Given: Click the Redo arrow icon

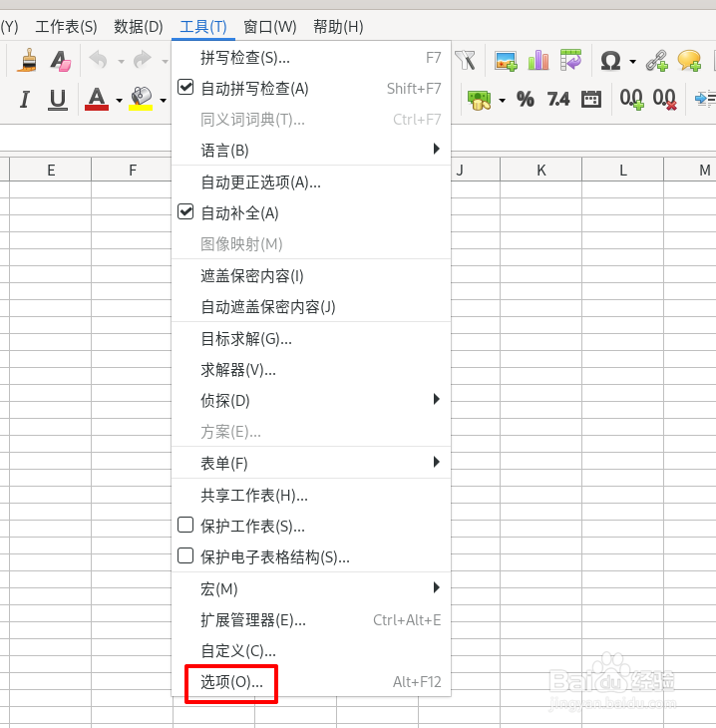Looking at the screenshot, I should coord(142,60).
